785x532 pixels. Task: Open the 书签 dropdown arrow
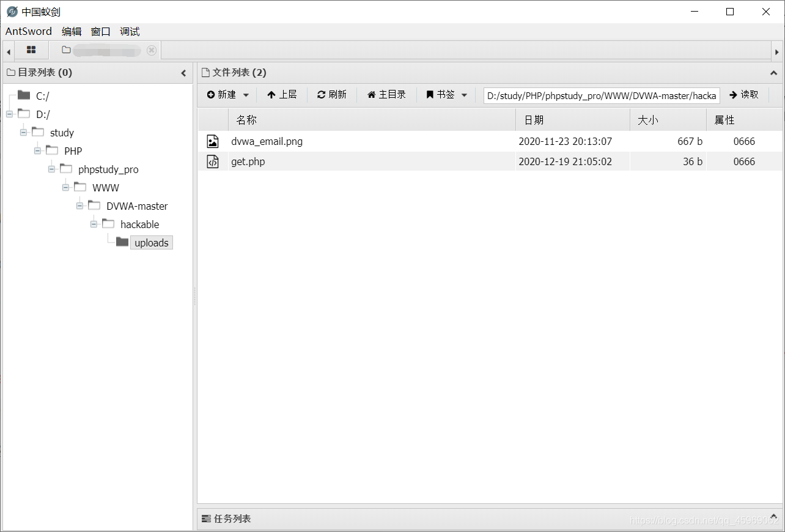pyautogui.click(x=464, y=95)
